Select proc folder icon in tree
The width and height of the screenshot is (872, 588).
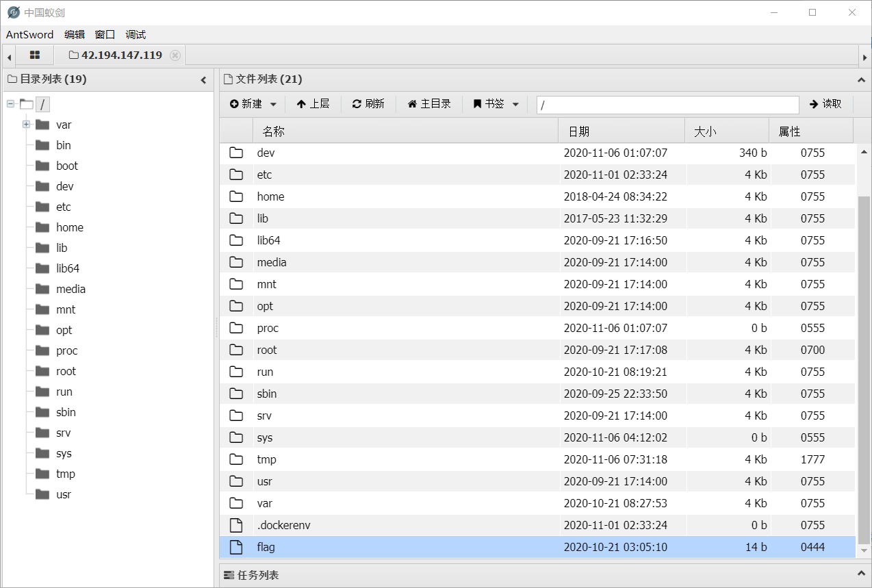tap(42, 350)
